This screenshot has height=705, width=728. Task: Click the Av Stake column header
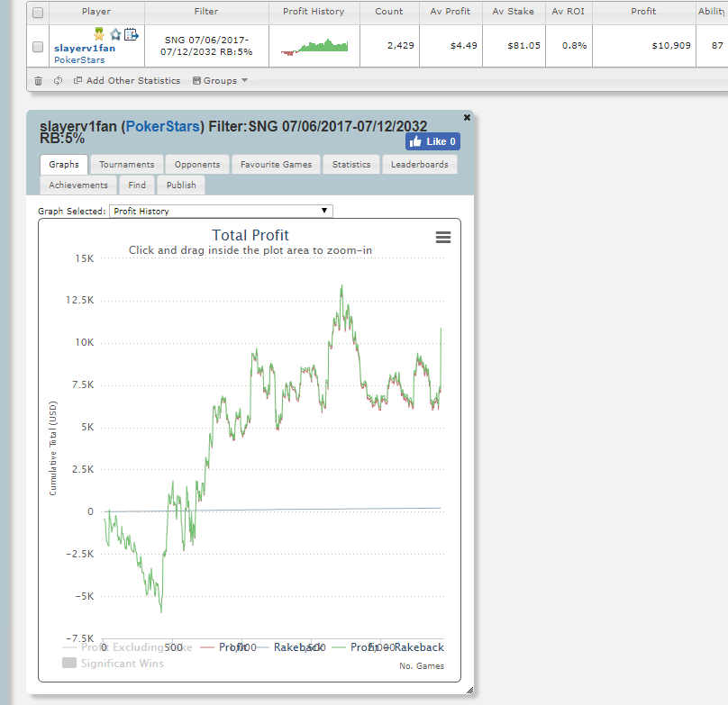[x=514, y=12]
